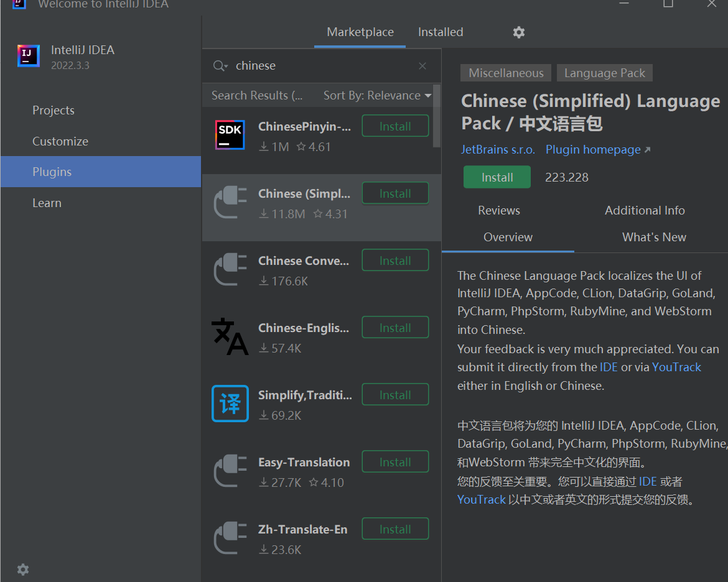This screenshot has height=582, width=728.
Task: Install Chinese (Simpl... from the results list
Action: (x=395, y=193)
